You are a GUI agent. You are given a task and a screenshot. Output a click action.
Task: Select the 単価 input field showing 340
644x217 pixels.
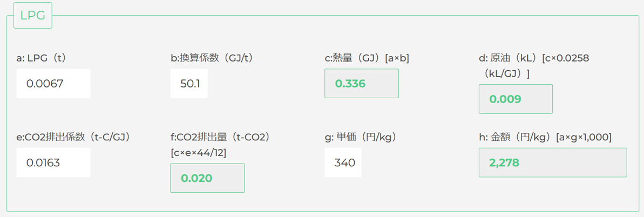[343, 162]
